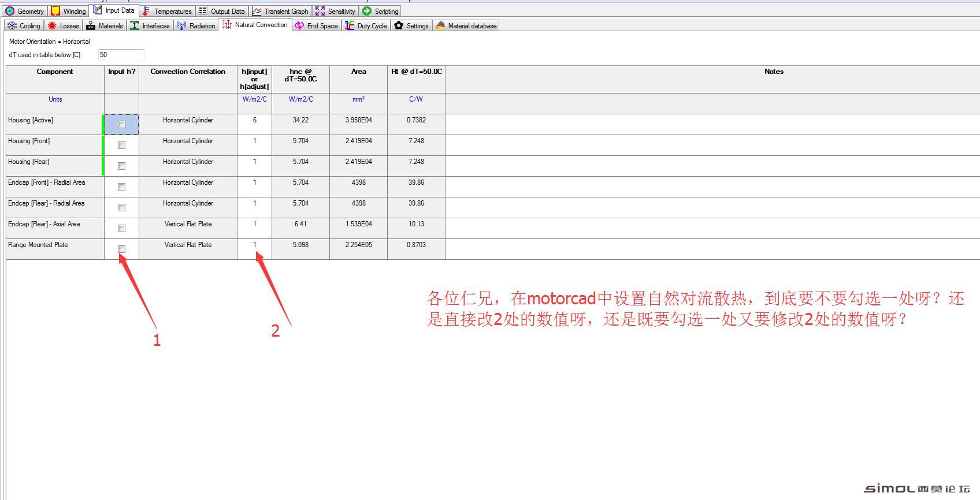Switch to the Transient Graph tab
This screenshot has width=980, height=500.
[x=280, y=12]
